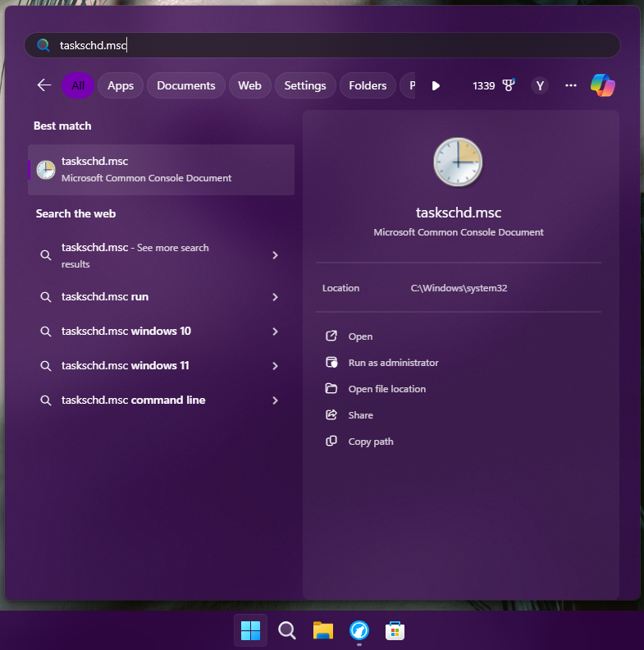The width and height of the screenshot is (644, 650).
Task: Click the large clock icon in preview pane
Action: [x=458, y=162]
